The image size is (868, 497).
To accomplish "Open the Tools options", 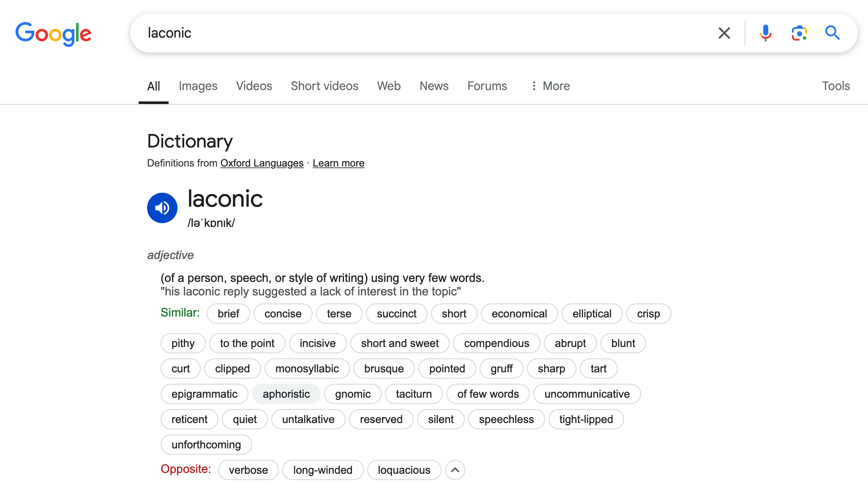I will pyautogui.click(x=835, y=86).
